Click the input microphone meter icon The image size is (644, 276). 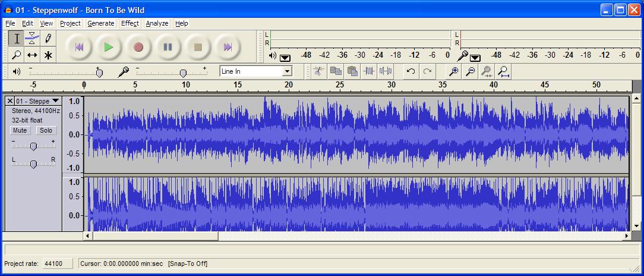click(x=462, y=55)
